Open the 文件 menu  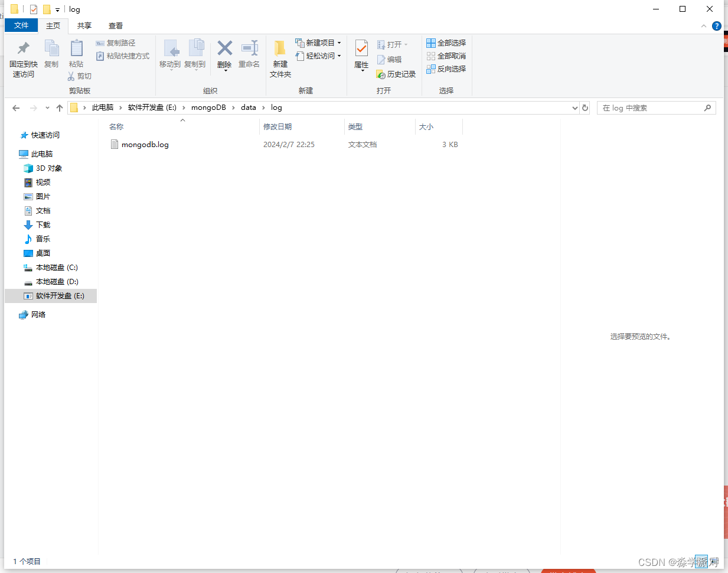(21, 25)
